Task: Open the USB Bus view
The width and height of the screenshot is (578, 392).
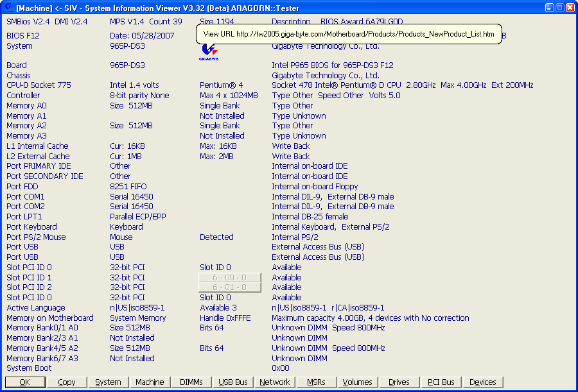Action: tap(233, 382)
